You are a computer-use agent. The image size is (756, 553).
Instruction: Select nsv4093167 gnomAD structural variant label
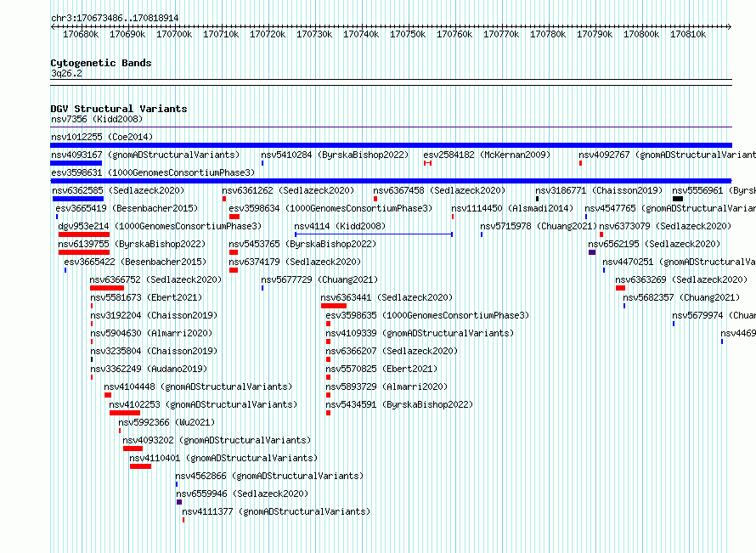click(x=145, y=155)
